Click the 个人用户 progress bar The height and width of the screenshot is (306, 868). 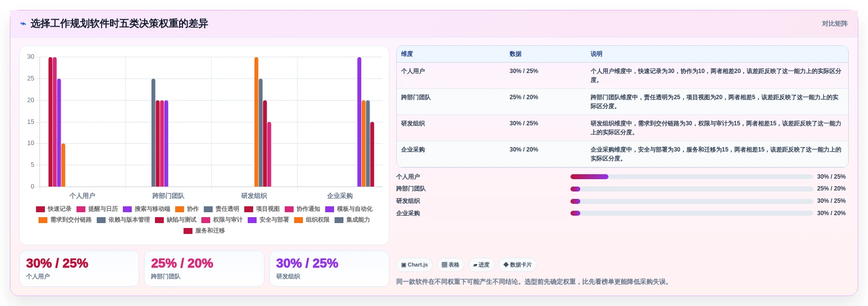pos(691,177)
